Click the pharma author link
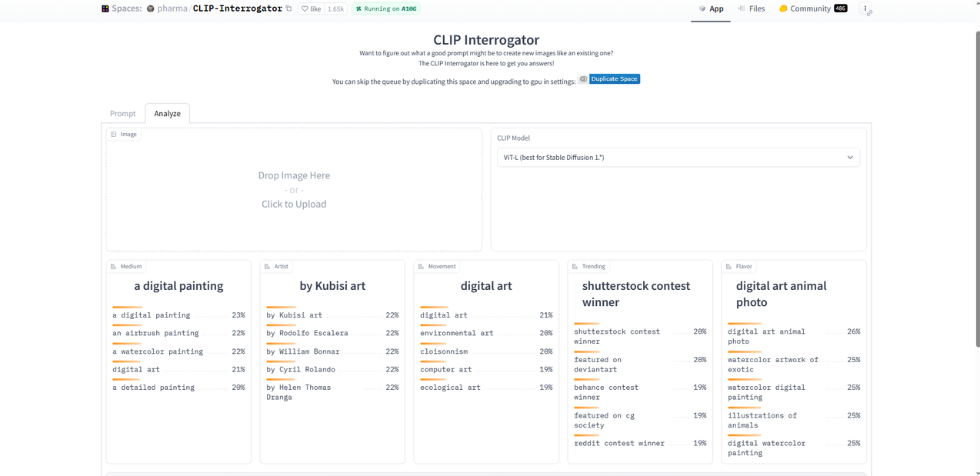Image resolution: width=980 pixels, height=476 pixels. 172,9
